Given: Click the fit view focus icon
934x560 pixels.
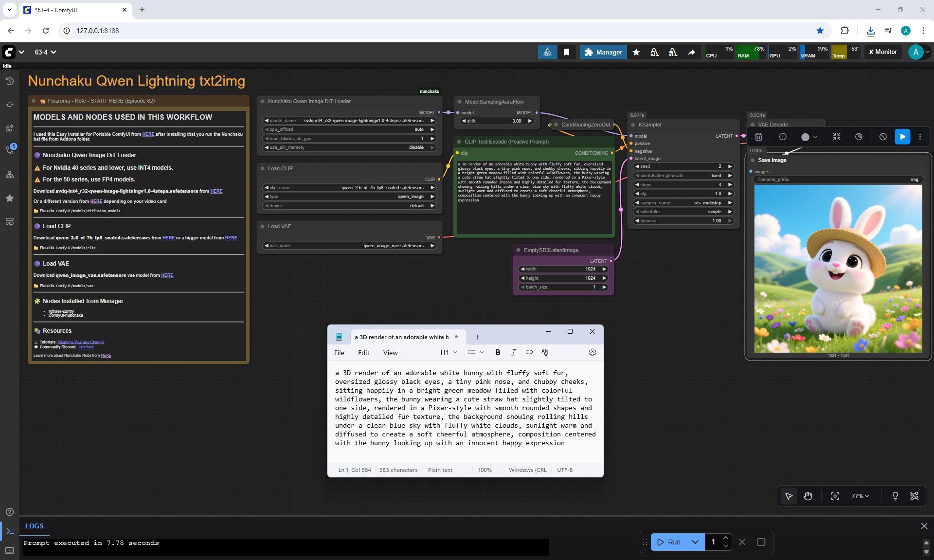Looking at the screenshot, I should (835, 496).
